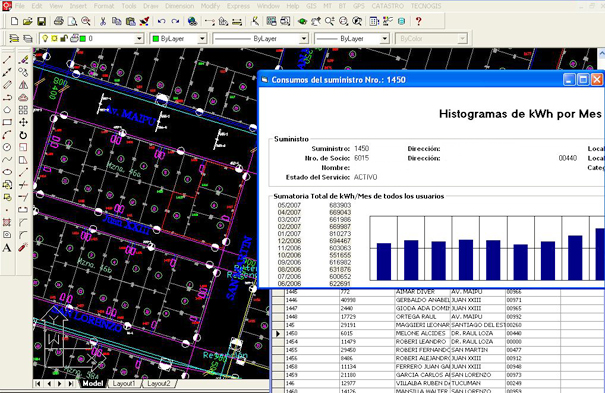The image size is (605, 393).
Task: Click the drawing area scroll up arrow
Action: 602,53
